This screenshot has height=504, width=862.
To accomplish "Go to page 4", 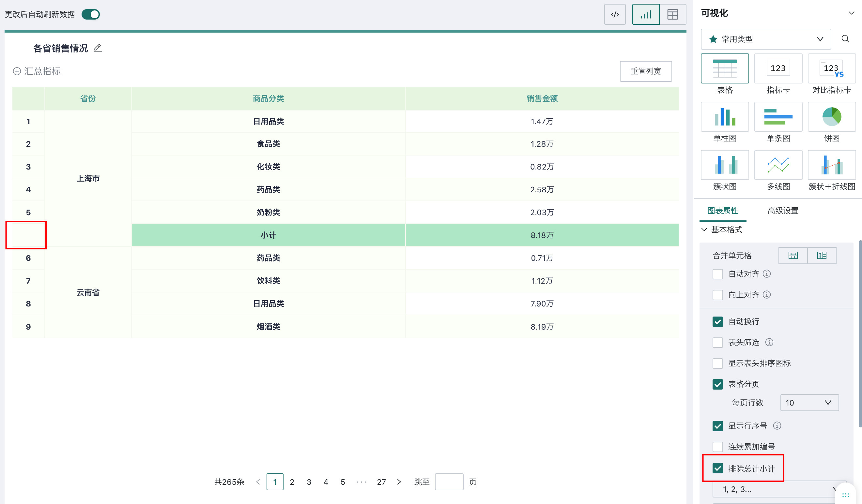I will (326, 482).
